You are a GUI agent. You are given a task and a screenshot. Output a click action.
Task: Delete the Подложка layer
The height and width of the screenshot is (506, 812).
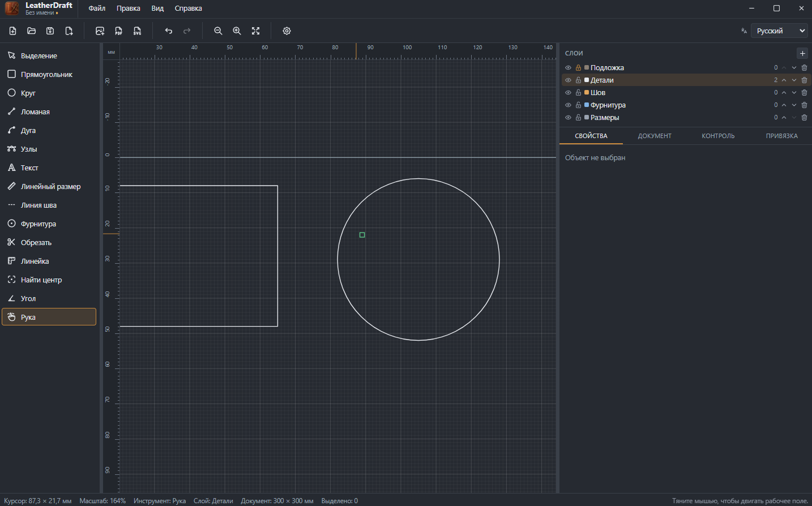pos(805,68)
